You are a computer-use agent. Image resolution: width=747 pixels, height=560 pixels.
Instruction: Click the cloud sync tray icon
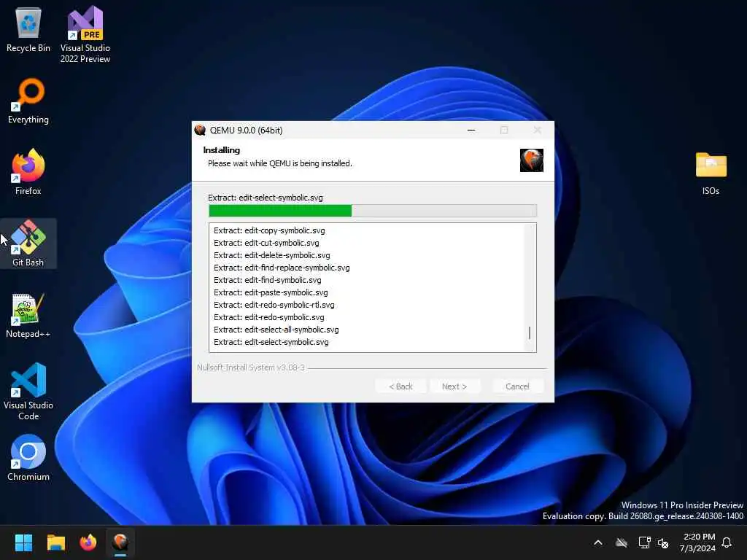[x=622, y=542]
